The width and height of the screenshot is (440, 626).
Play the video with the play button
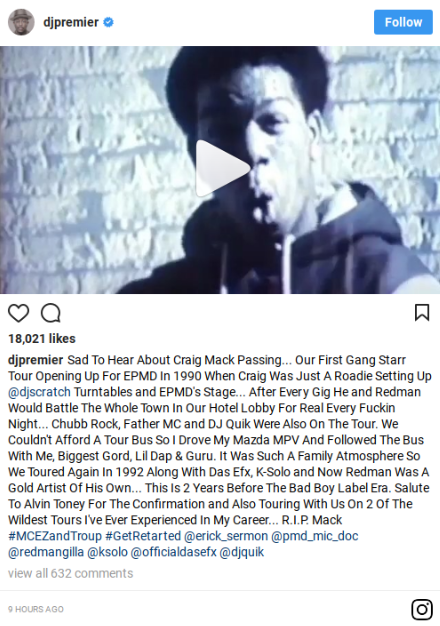222,168
